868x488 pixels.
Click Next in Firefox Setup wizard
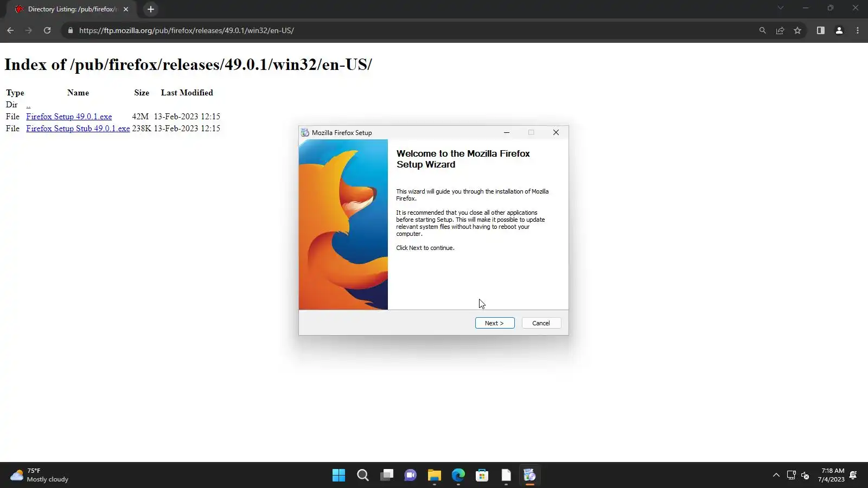495,323
